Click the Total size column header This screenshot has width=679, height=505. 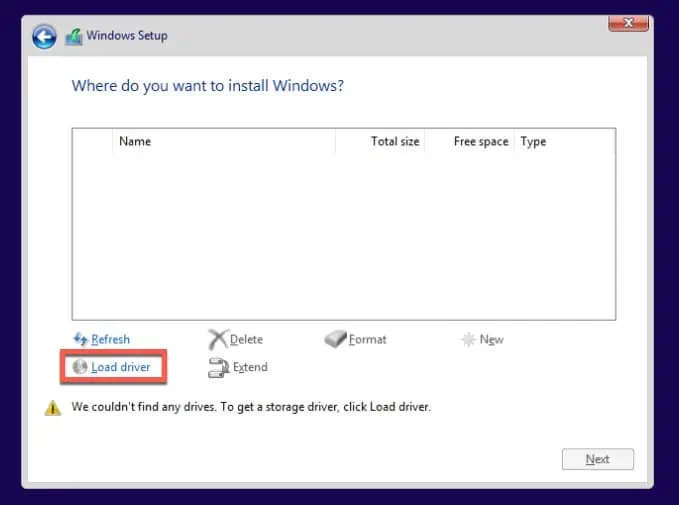pos(395,142)
